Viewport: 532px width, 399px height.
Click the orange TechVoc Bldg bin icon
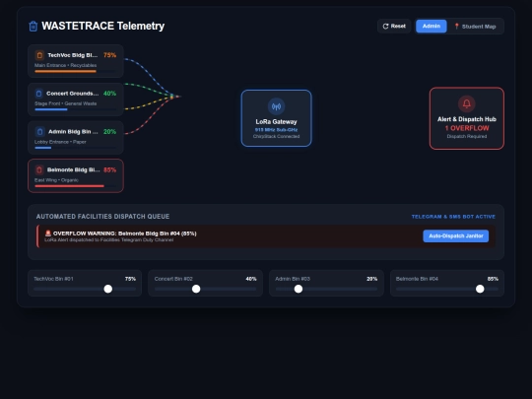click(39, 55)
